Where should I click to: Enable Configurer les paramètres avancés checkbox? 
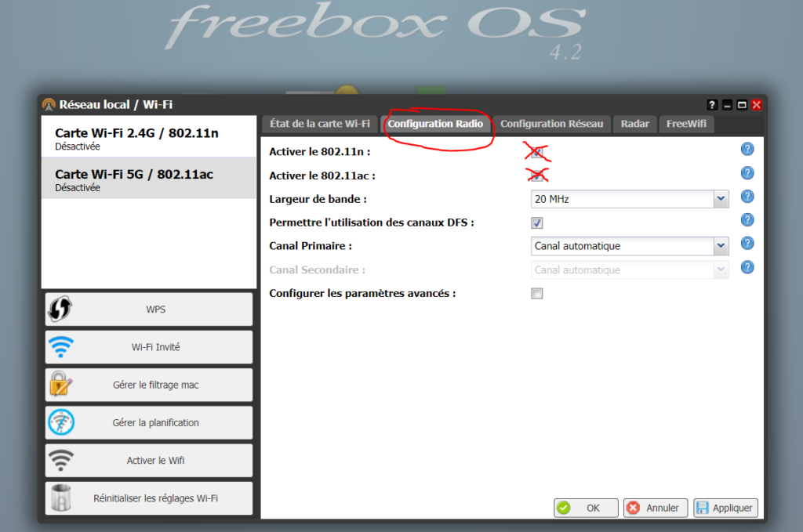click(x=536, y=294)
